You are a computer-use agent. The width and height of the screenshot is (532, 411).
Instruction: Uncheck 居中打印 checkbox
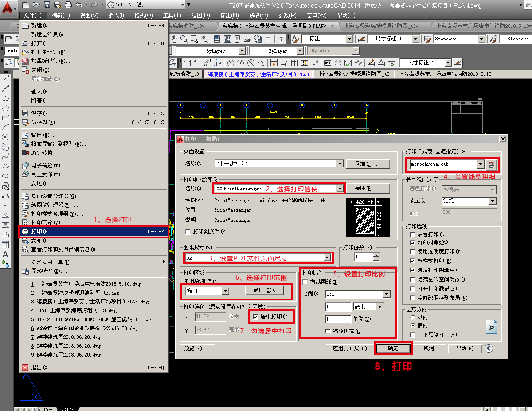point(255,317)
